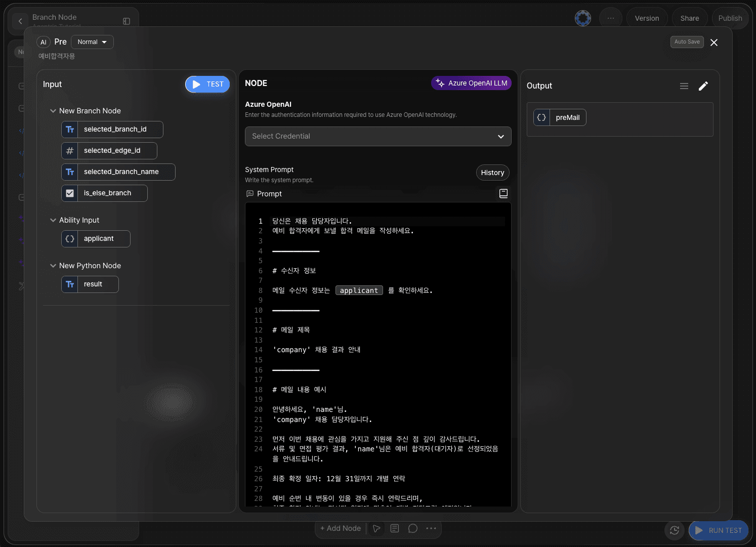Click the AI badge next to Pre
This screenshot has width=756, height=547.
click(44, 42)
